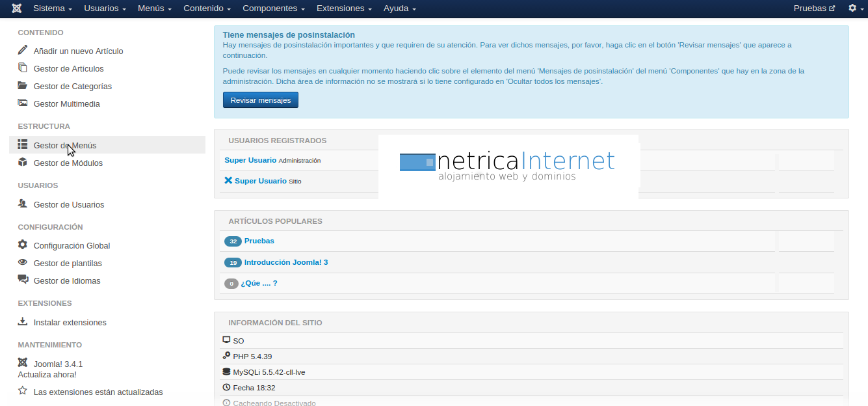Click the Gestor de Categorías folder icon
This screenshot has width=868, height=406.
point(23,85)
